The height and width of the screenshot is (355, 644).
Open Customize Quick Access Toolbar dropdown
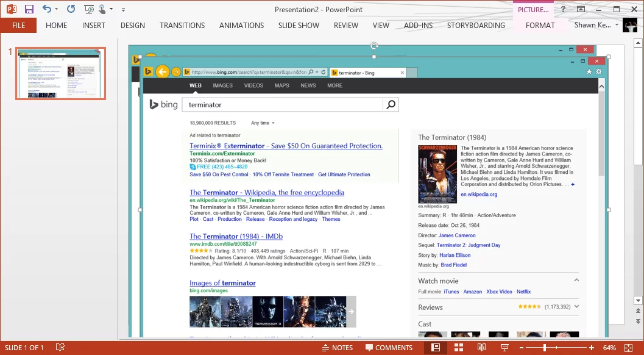click(123, 9)
